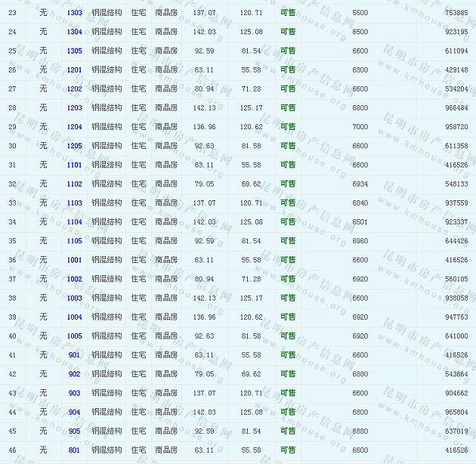
Task: Open the 1305 unit details link
Action: (x=74, y=51)
